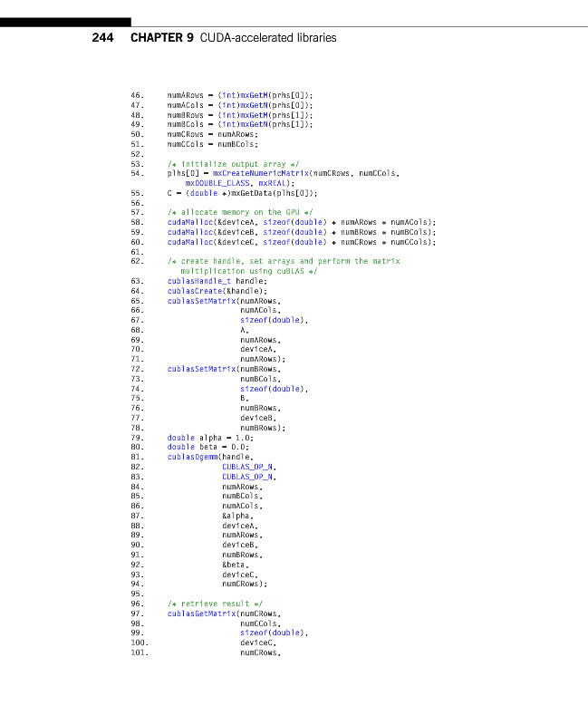The image size is (588, 725).
Task: Click line number 101 in the listing
Action: [x=139, y=652]
